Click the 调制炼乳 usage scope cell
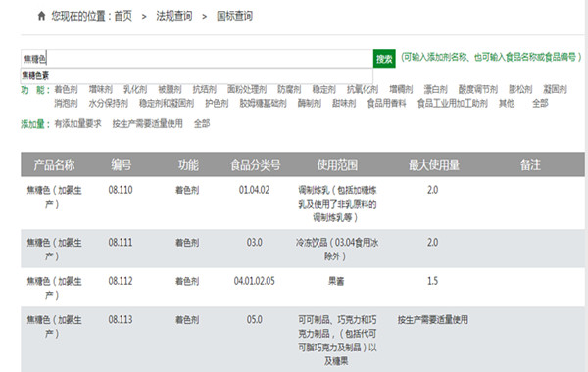 coord(337,204)
